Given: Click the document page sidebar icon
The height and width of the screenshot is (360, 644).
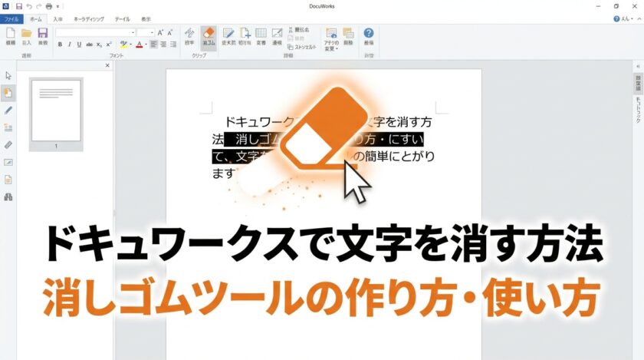Looking at the screenshot, I should click(8, 180).
